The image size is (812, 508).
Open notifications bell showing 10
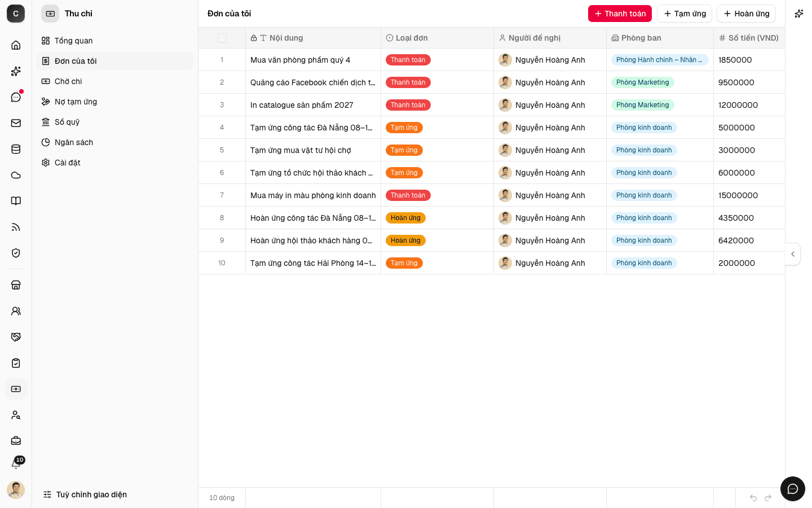click(x=16, y=464)
